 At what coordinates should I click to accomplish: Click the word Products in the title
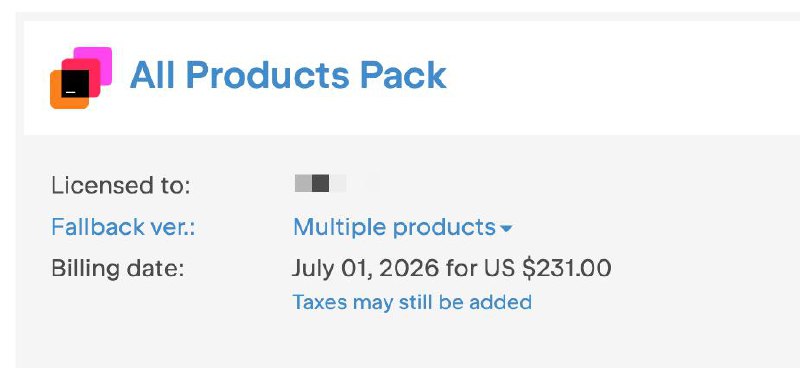[x=271, y=75]
